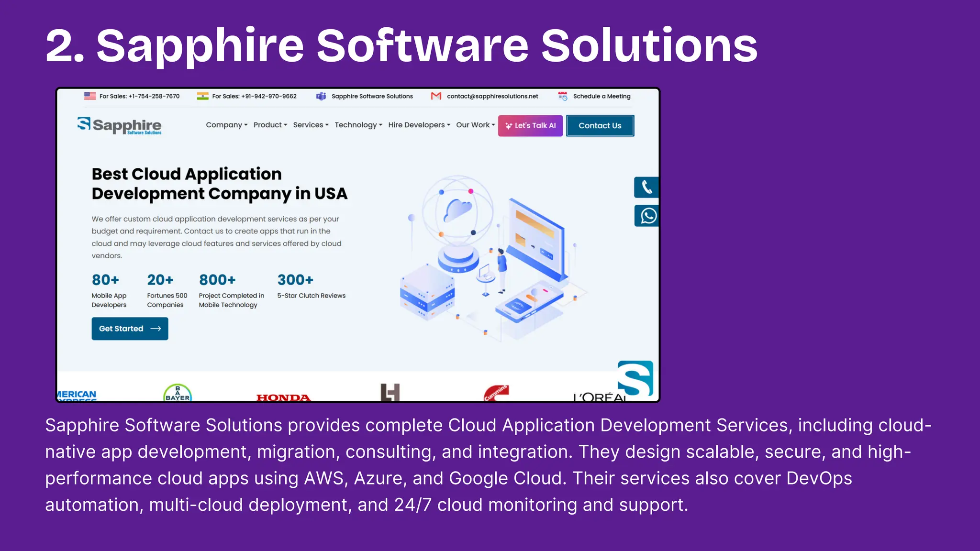Viewport: 980px width, 551px height.
Task: Click the L'Oréal client logo
Action: click(x=600, y=397)
